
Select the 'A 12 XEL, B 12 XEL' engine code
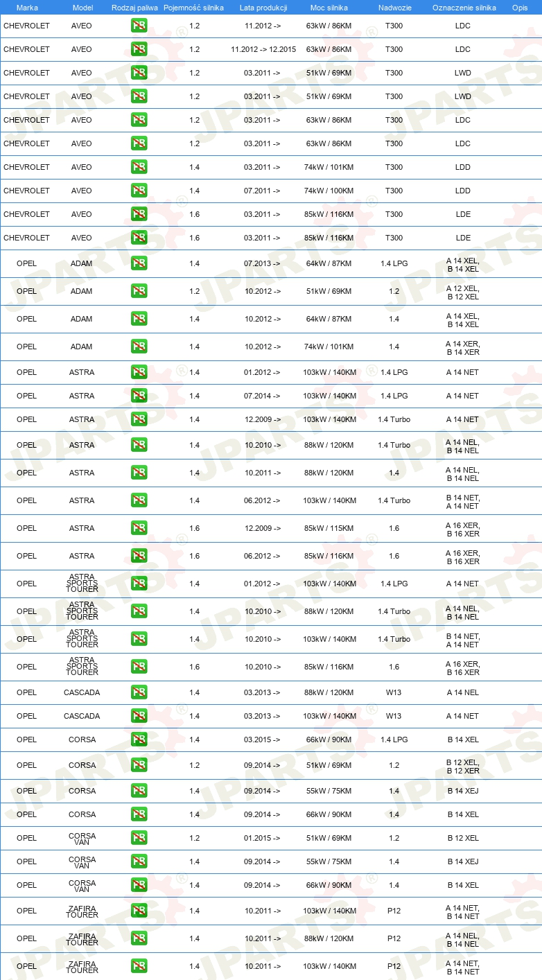pyautogui.click(x=463, y=292)
